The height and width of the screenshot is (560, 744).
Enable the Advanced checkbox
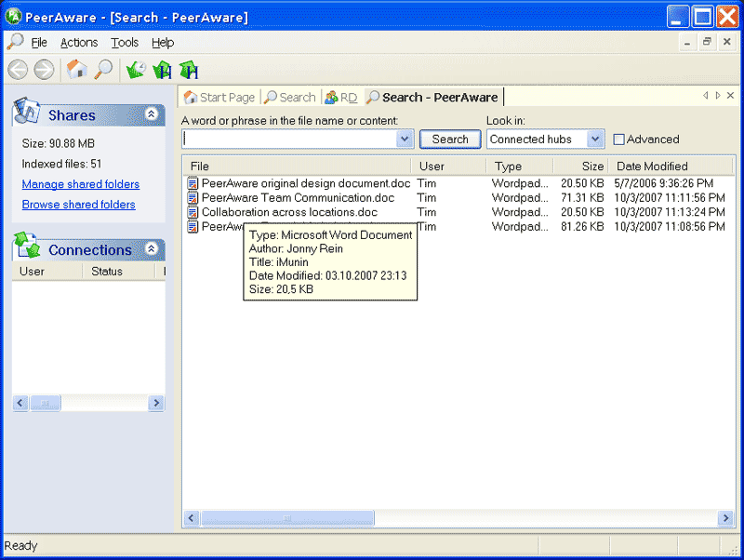click(x=618, y=140)
